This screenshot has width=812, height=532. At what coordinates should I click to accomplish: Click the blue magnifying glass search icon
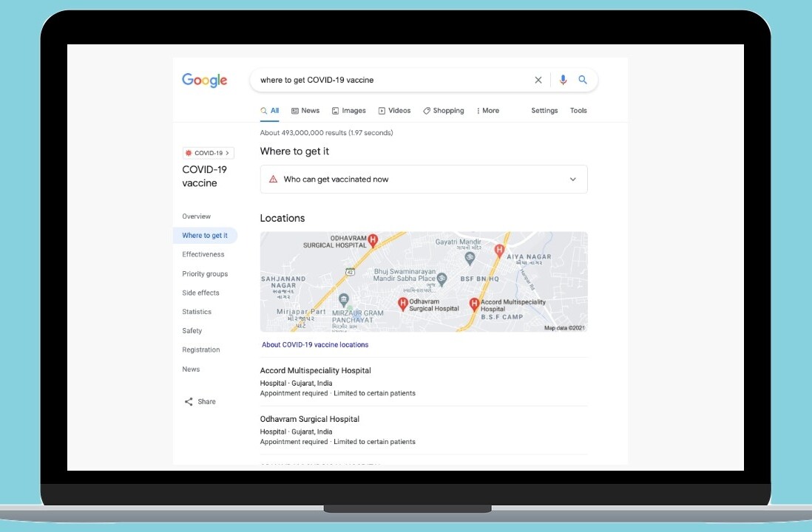583,80
